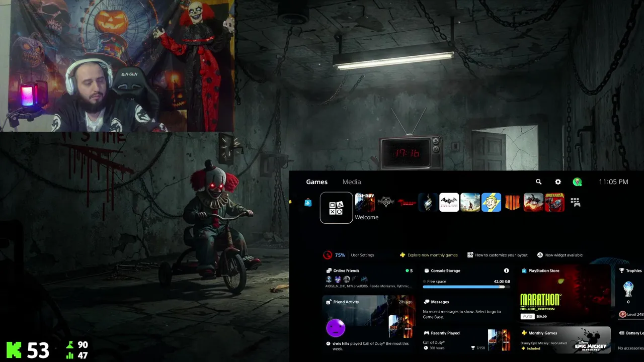Select the red warrior artwork game tile
644x362 pixels.
pyautogui.click(x=533, y=203)
